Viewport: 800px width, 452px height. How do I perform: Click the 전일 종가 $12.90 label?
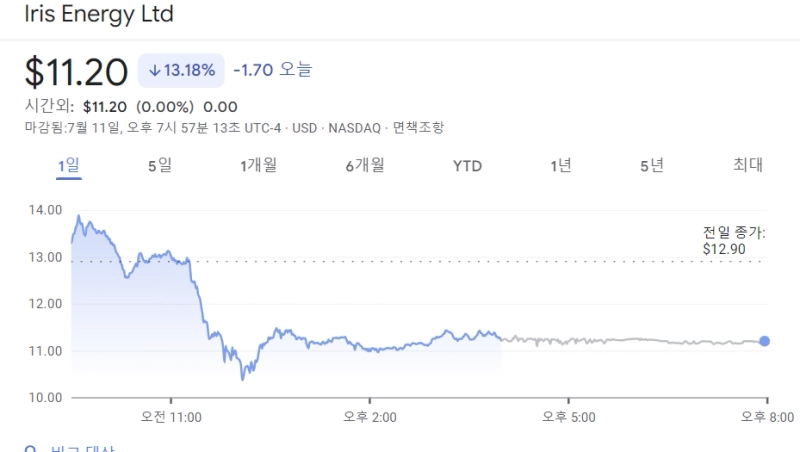[733, 240]
